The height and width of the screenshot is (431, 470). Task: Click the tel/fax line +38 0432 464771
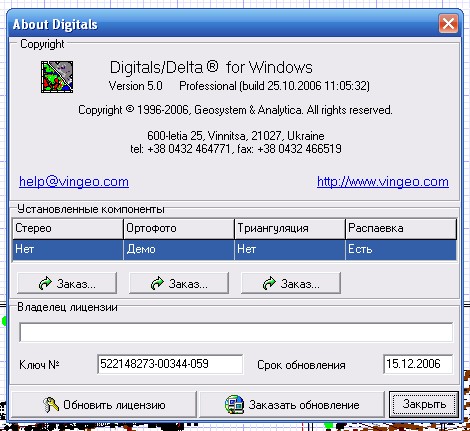tap(236, 149)
